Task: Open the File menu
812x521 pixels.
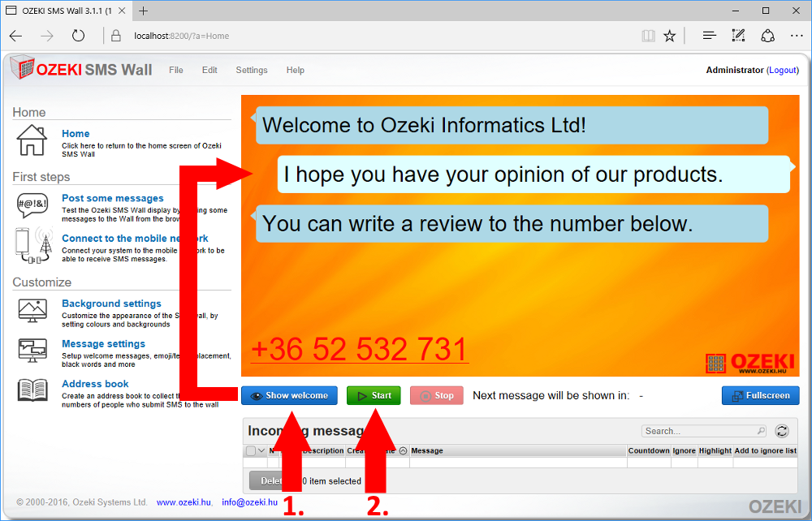Action: tap(176, 70)
